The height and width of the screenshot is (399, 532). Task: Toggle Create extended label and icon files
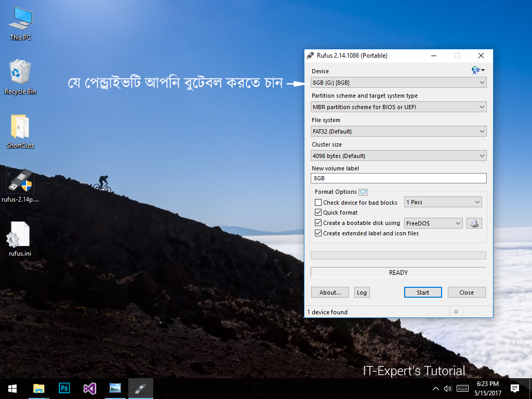pyautogui.click(x=318, y=233)
